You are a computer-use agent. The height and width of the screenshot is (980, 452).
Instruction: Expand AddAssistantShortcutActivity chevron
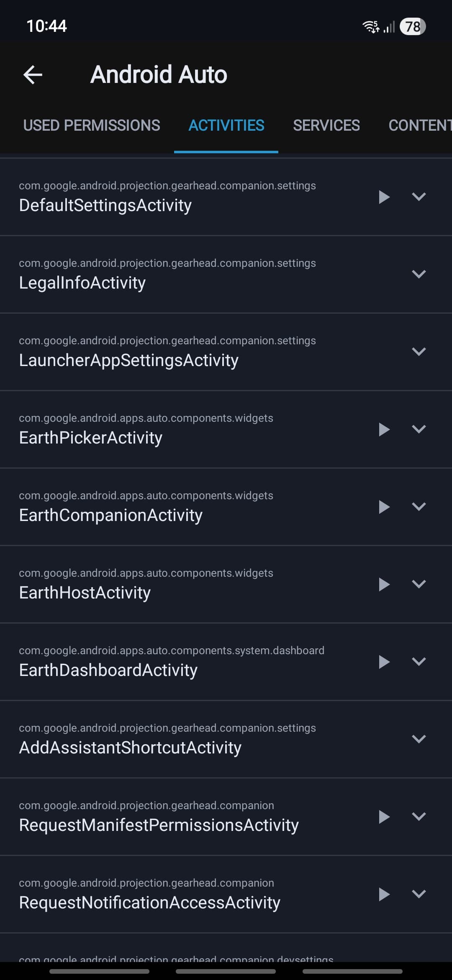(419, 739)
